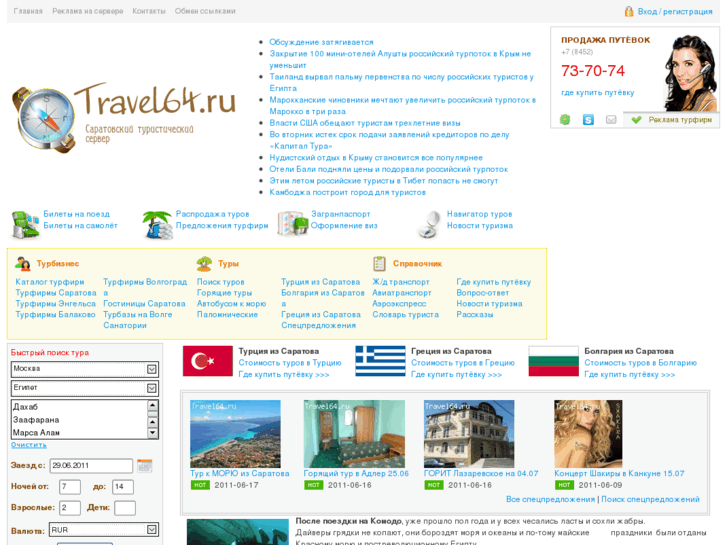Click the Дети input field
Viewport: 727px width, 545px height.
click(125, 508)
